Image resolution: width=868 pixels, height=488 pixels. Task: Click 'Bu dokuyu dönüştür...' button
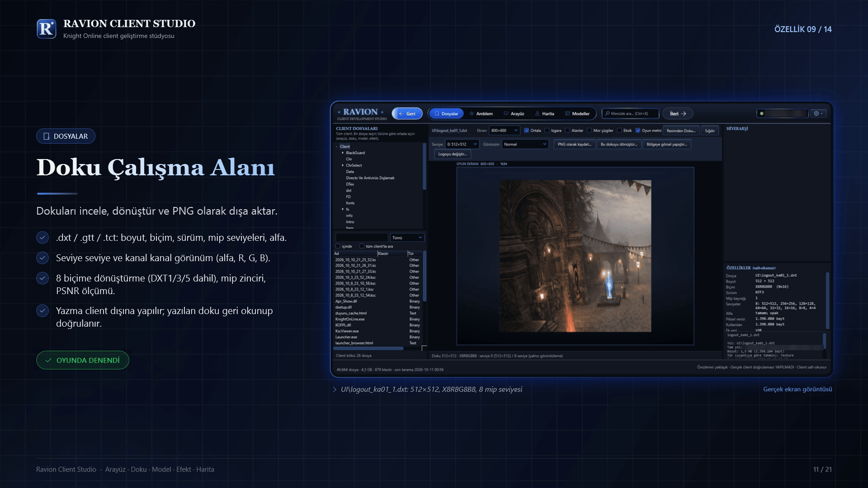(x=619, y=144)
